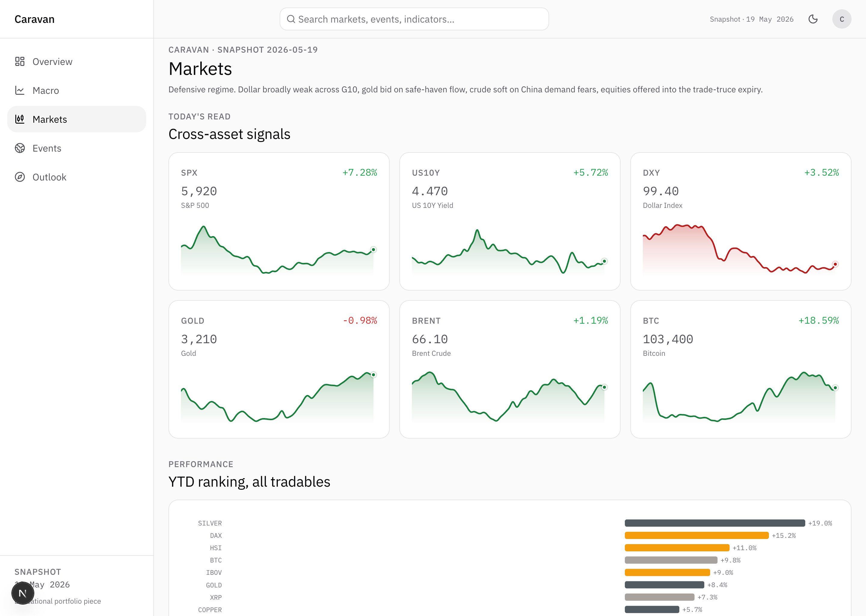Select the Events nav item

77,148
